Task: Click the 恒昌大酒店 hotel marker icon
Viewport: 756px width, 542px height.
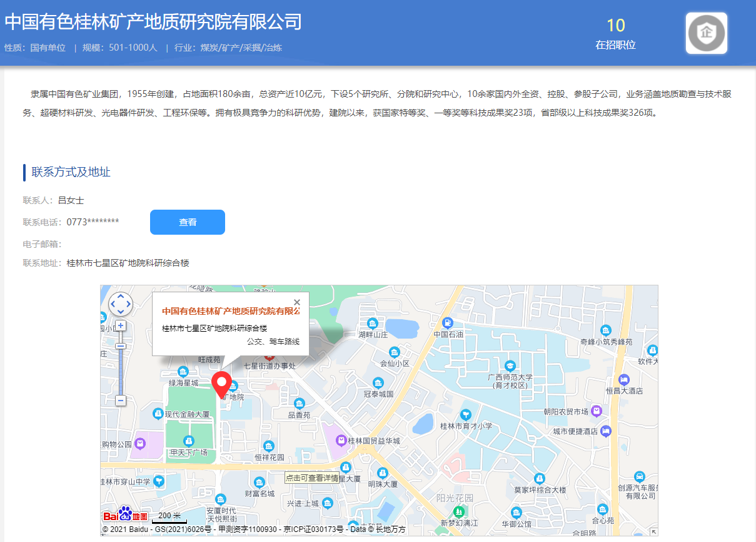Action: point(623,379)
